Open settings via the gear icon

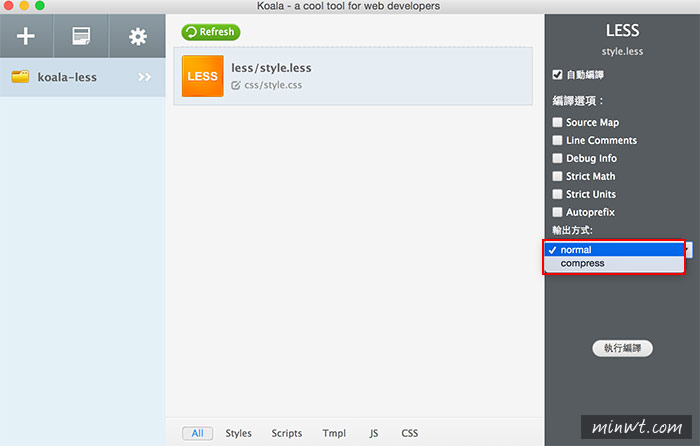pyautogui.click(x=138, y=37)
